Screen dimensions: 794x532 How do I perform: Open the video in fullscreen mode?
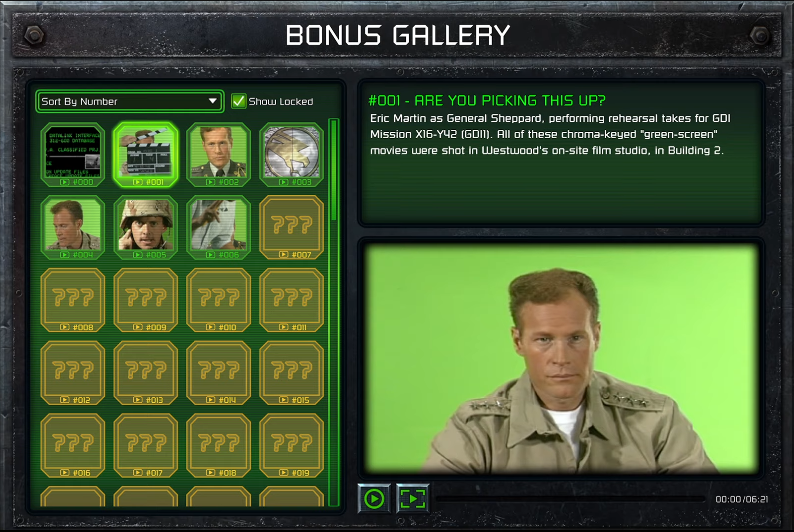click(x=412, y=499)
